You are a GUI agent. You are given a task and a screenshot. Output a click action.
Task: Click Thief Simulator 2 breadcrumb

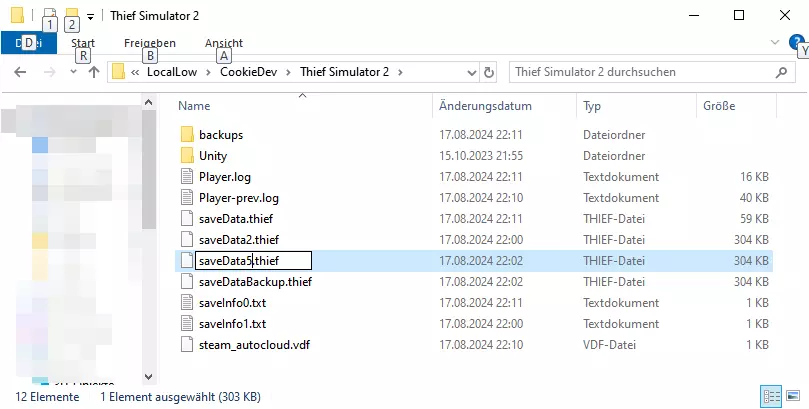(345, 72)
